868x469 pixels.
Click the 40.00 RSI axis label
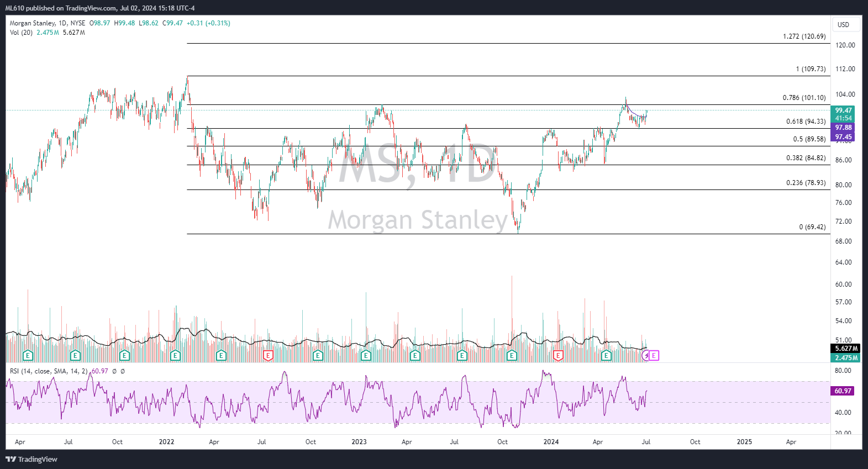tap(844, 413)
